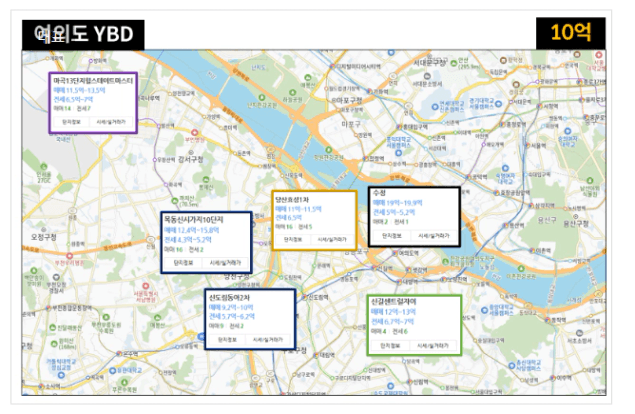Image resolution: width=635 pixels, height=414 pixels.
Task: Click the 공덕역 subway station marker
Action: pyautogui.click(x=469, y=177)
